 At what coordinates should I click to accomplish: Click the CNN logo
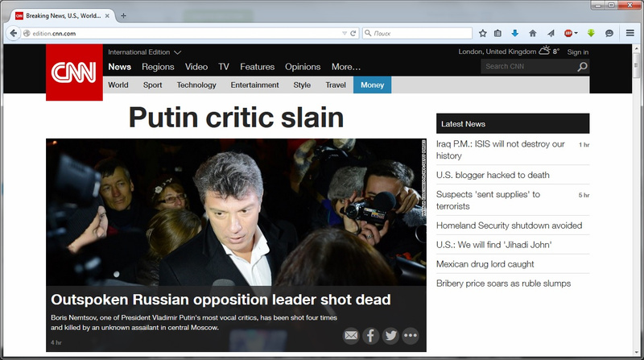[74, 72]
